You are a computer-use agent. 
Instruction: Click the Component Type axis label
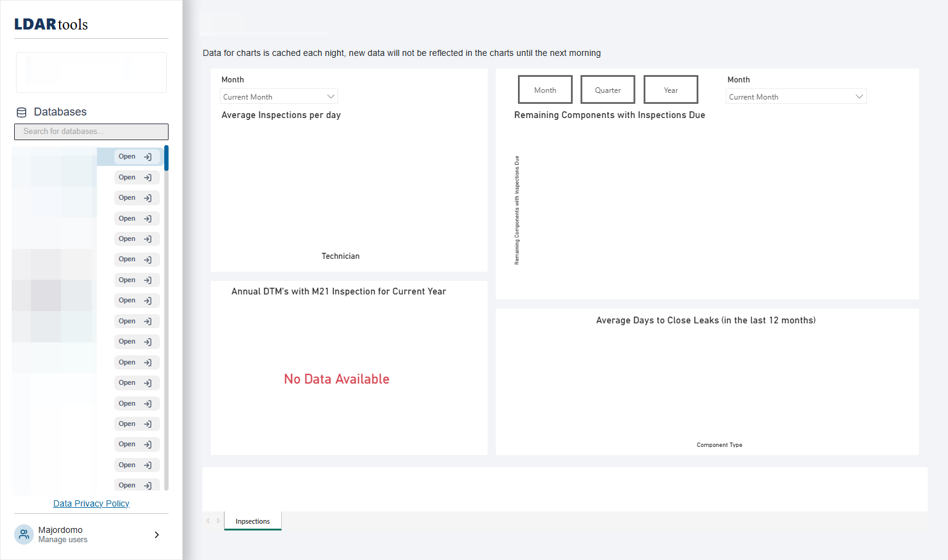pyautogui.click(x=719, y=445)
